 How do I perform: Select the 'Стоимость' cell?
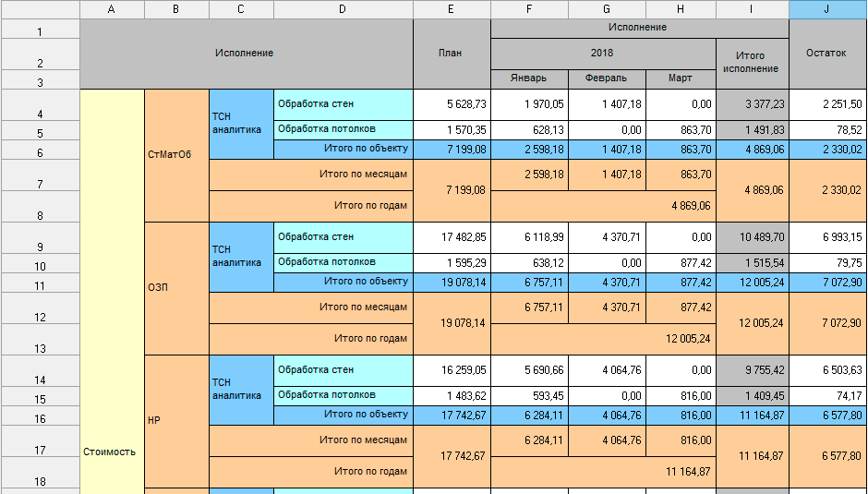point(112,291)
